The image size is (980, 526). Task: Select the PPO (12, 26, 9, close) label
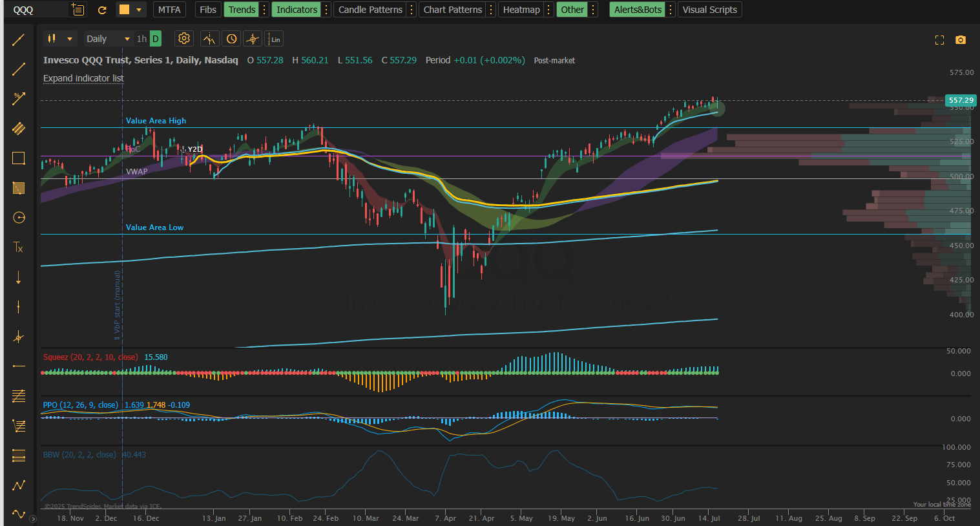(81, 405)
